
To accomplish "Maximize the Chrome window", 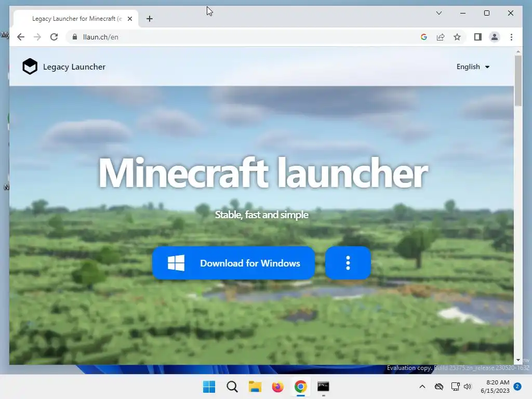I will point(486,13).
